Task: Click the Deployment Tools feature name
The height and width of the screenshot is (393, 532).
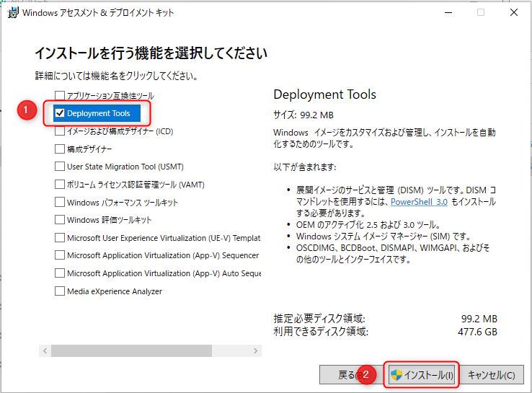Action: tap(98, 113)
